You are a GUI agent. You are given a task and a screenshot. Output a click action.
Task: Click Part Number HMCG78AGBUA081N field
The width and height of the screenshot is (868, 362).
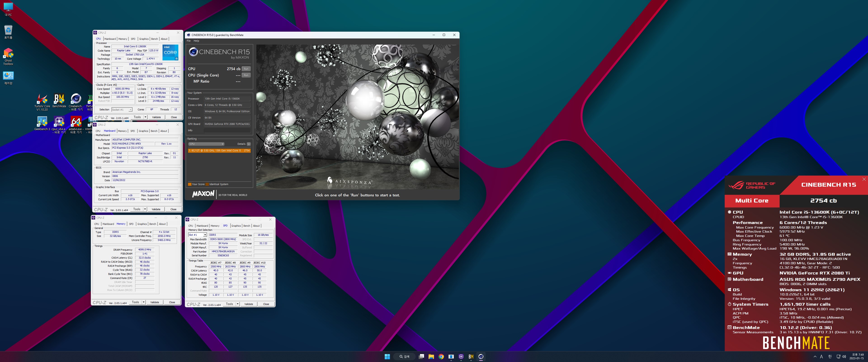point(223,251)
